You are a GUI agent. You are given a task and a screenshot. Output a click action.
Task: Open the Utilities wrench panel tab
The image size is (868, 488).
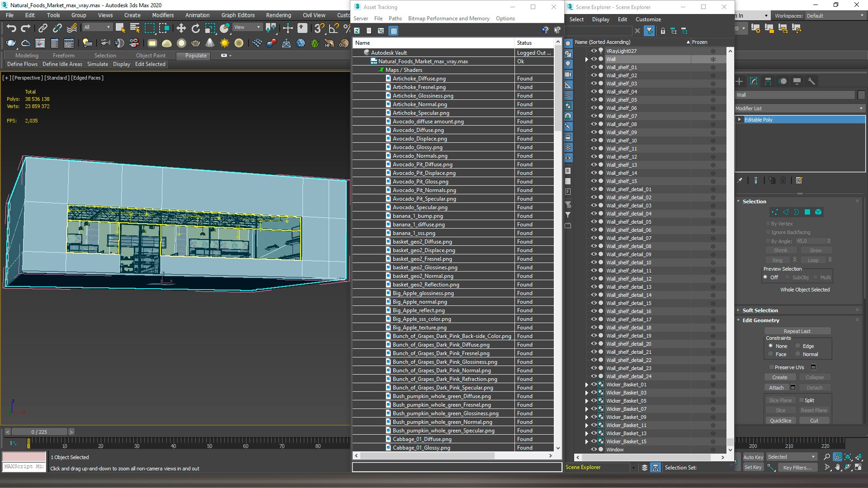click(x=811, y=81)
